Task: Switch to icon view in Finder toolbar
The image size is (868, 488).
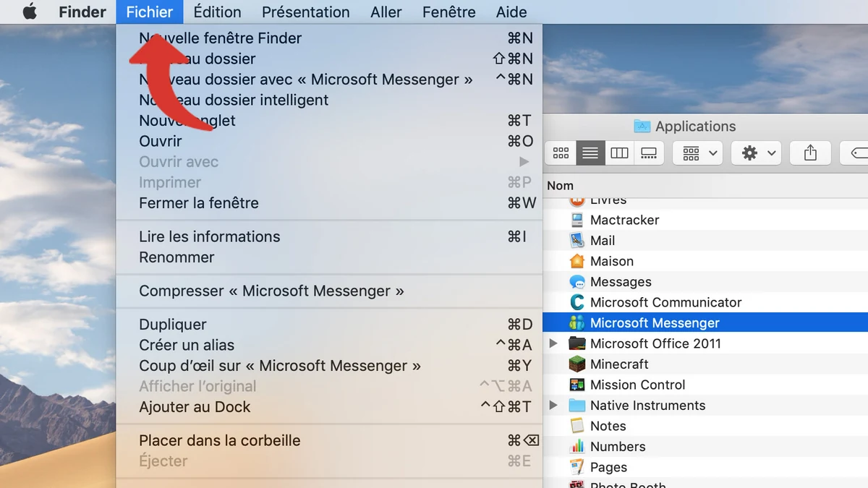Action: click(561, 153)
